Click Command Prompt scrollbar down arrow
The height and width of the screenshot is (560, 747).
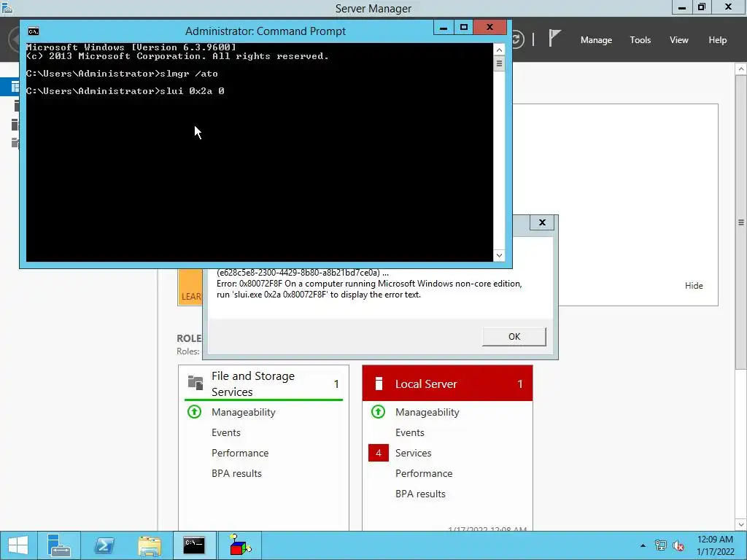point(499,255)
